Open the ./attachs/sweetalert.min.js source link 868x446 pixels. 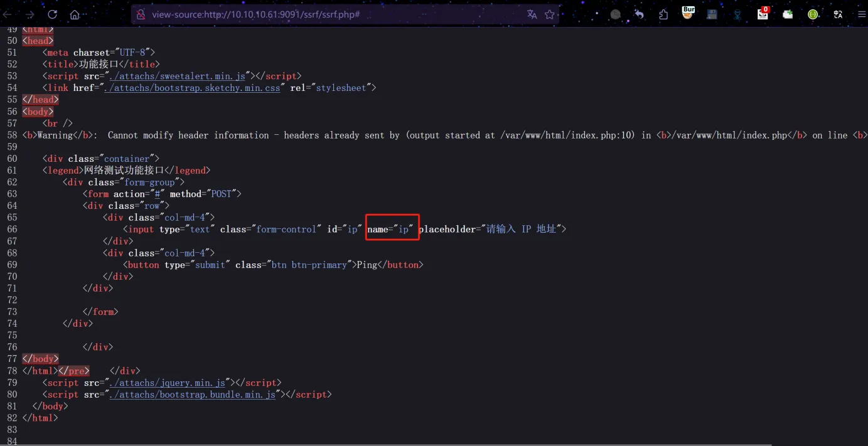(x=177, y=76)
